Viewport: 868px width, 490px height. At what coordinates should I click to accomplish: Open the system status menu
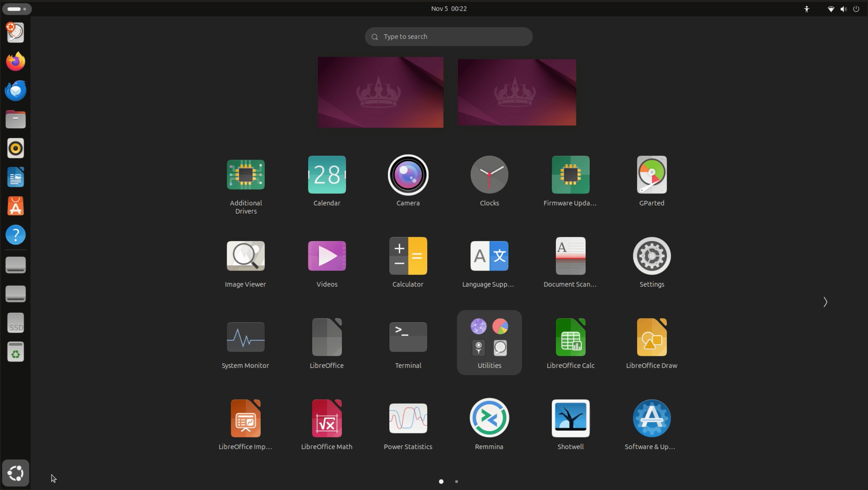pyautogui.click(x=843, y=9)
